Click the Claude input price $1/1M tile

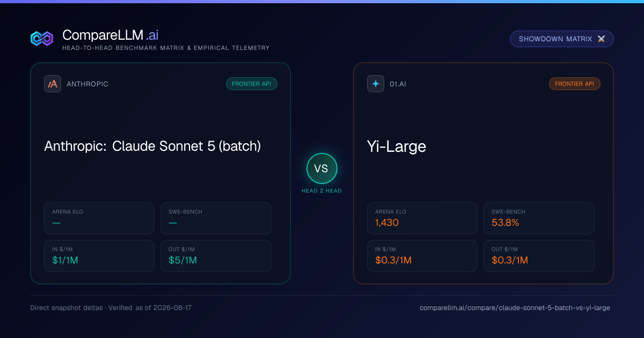pyautogui.click(x=99, y=256)
